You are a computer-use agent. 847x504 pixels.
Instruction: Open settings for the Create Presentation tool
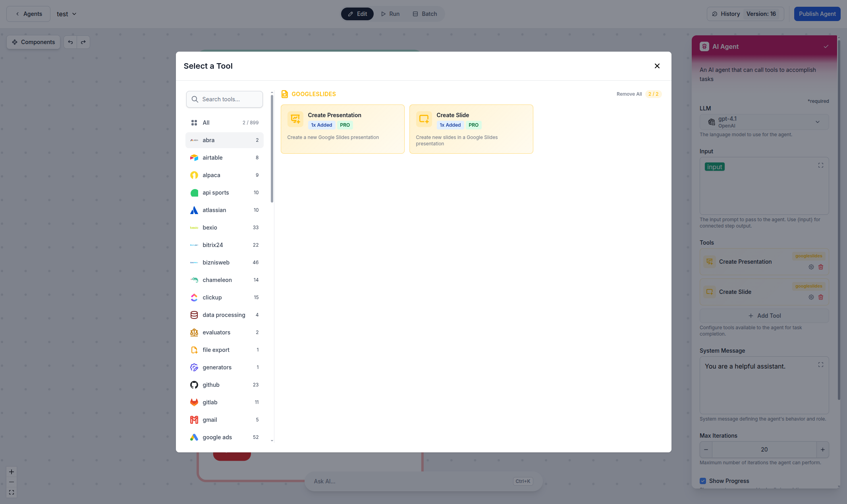(x=811, y=267)
